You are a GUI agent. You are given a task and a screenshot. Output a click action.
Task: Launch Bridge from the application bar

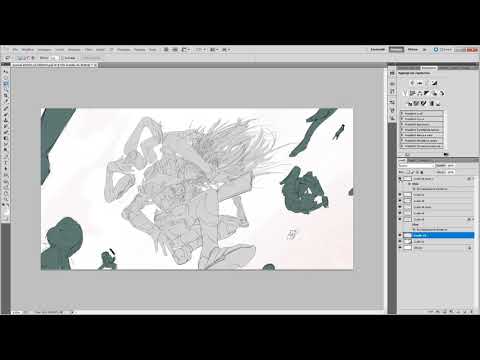click(x=166, y=49)
